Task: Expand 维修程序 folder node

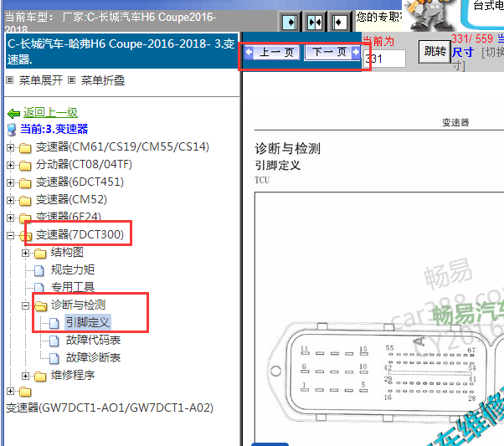Action: (x=25, y=376)
